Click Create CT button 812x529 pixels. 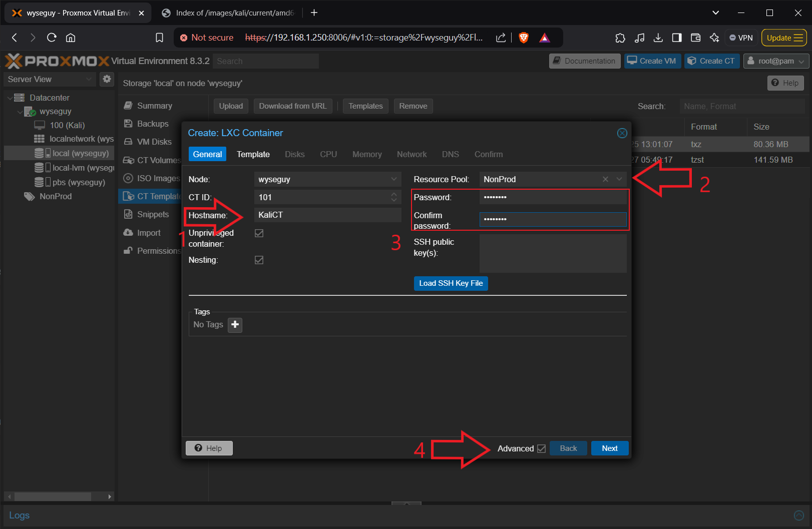(711, 61)
